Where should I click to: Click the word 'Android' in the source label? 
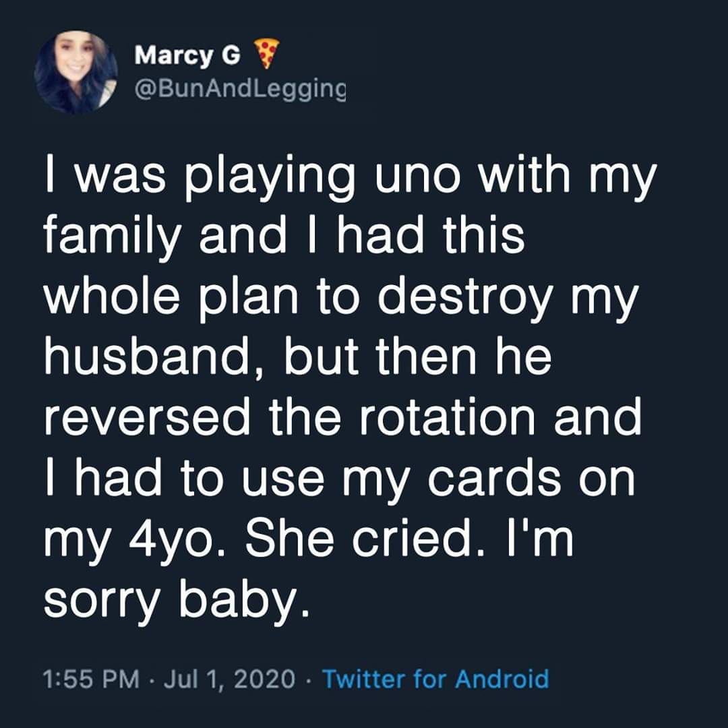(502, 679)
